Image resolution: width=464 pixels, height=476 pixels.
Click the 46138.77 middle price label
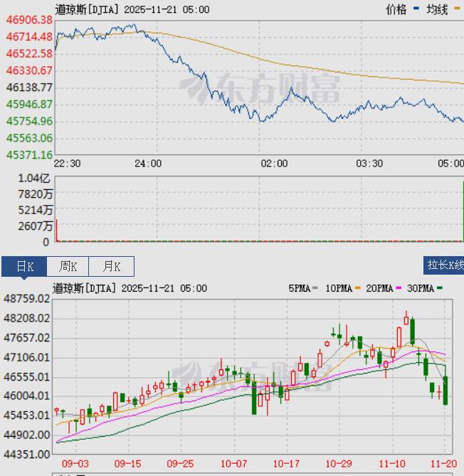[x=29, y=88]
